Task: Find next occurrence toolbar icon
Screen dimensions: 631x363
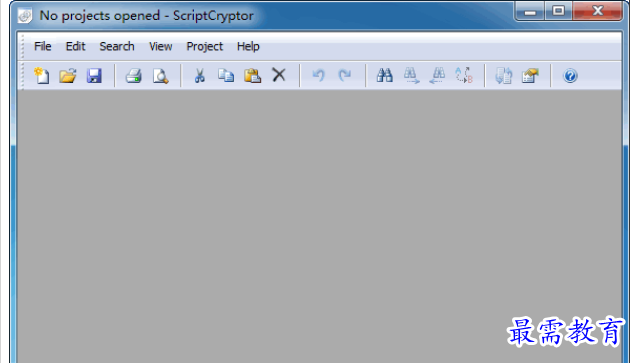Action: 411,75
